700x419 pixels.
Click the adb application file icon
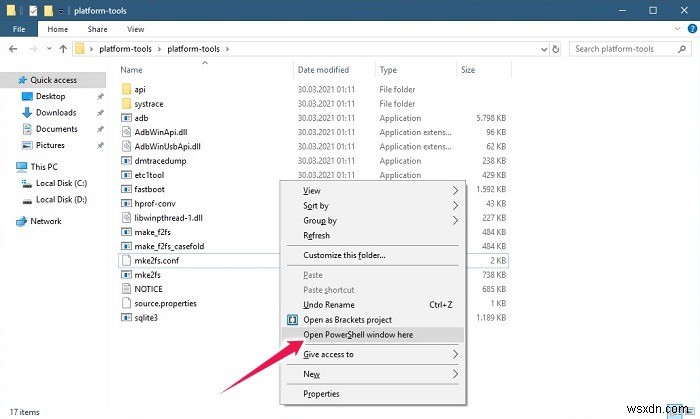coord(126,117)
